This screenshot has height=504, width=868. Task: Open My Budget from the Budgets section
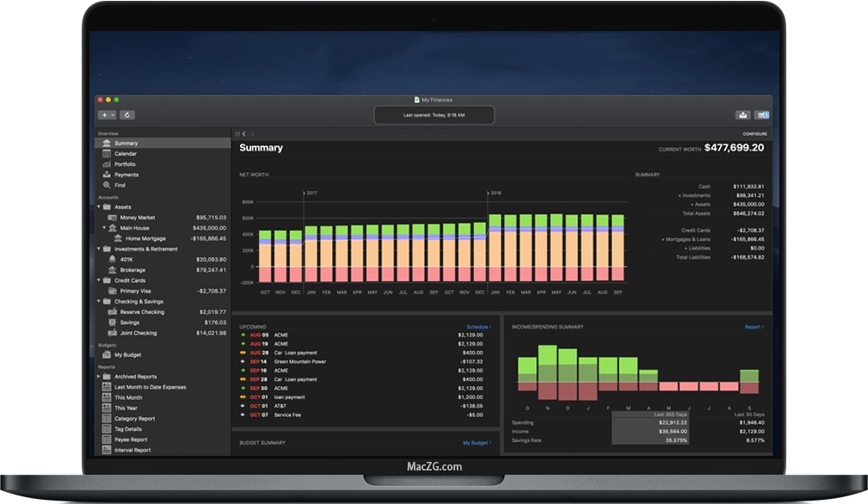point(125,354)
